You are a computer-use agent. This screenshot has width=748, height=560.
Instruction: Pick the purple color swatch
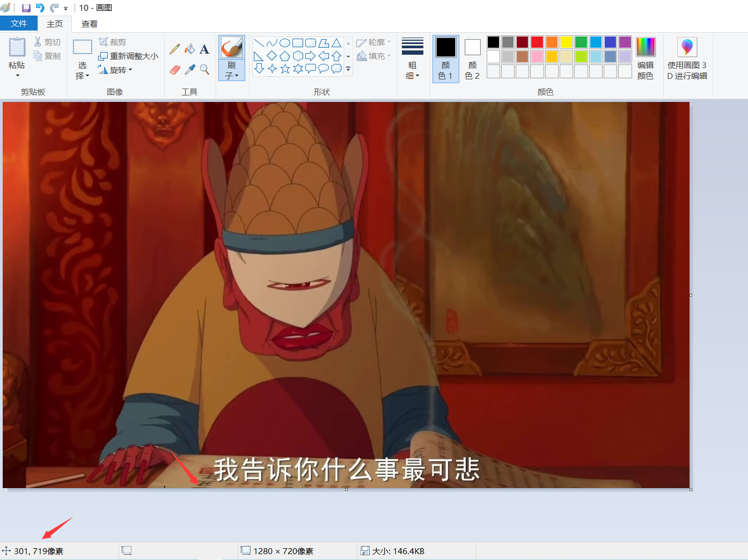(x=625, y=42)
